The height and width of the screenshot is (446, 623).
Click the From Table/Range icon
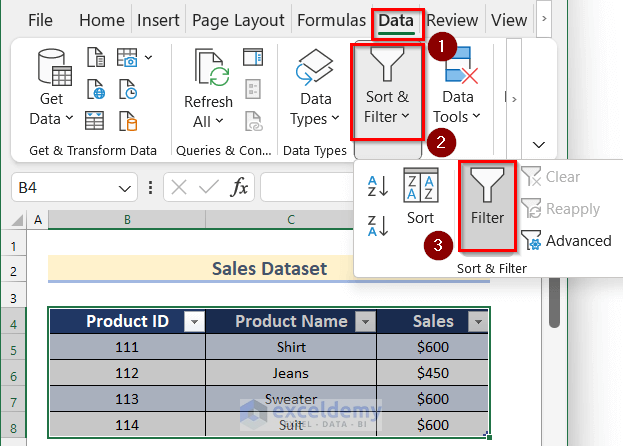(95, 121)
